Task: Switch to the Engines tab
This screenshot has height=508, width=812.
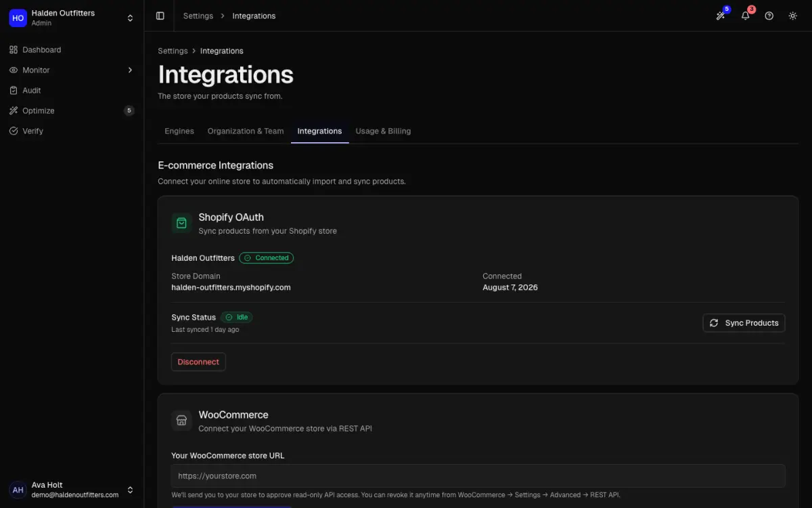Action: tap(179, 131)
